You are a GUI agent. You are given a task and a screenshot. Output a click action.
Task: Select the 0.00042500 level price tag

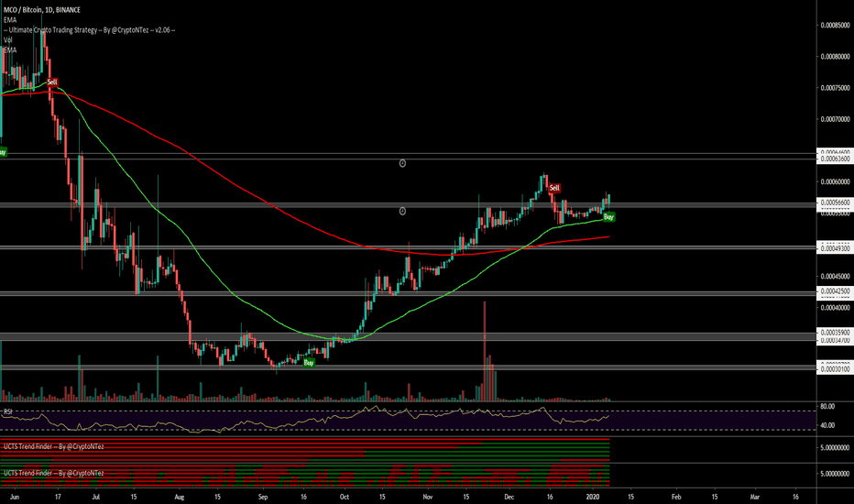(836, 291)
